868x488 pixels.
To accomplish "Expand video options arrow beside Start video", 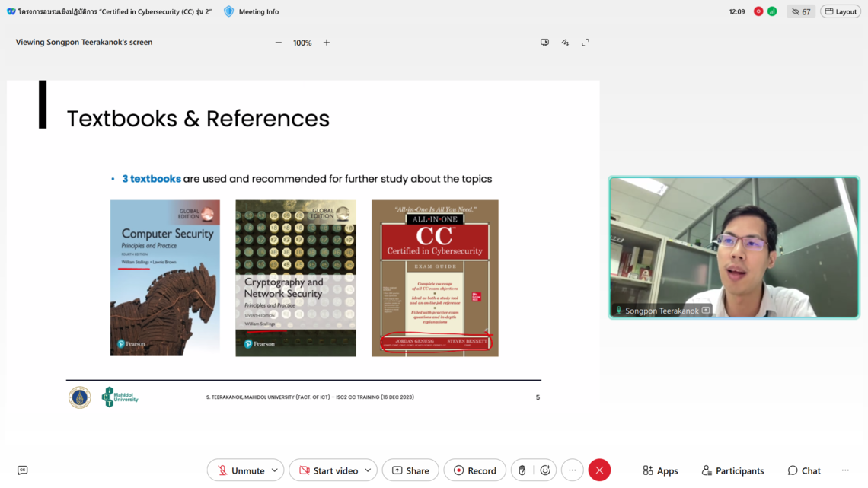I will [368, 470].
